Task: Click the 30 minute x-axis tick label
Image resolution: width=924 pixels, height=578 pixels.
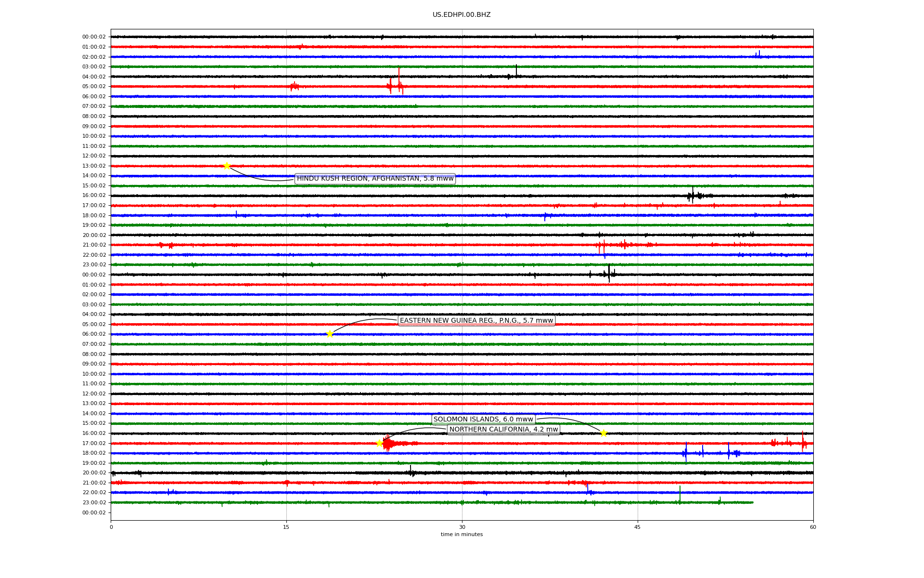Action: point(462,527)
